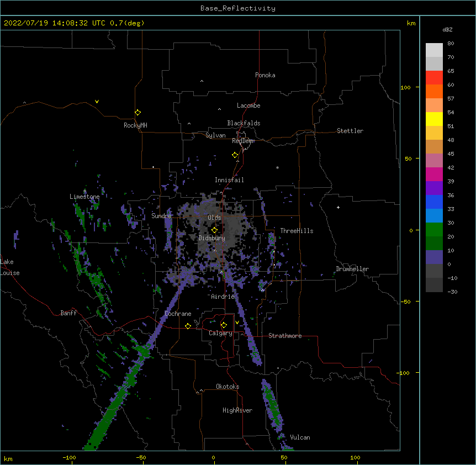Click the Cochrane city label
The width and height of the screenshot is (476, 465).
click(x=178, y=314)
